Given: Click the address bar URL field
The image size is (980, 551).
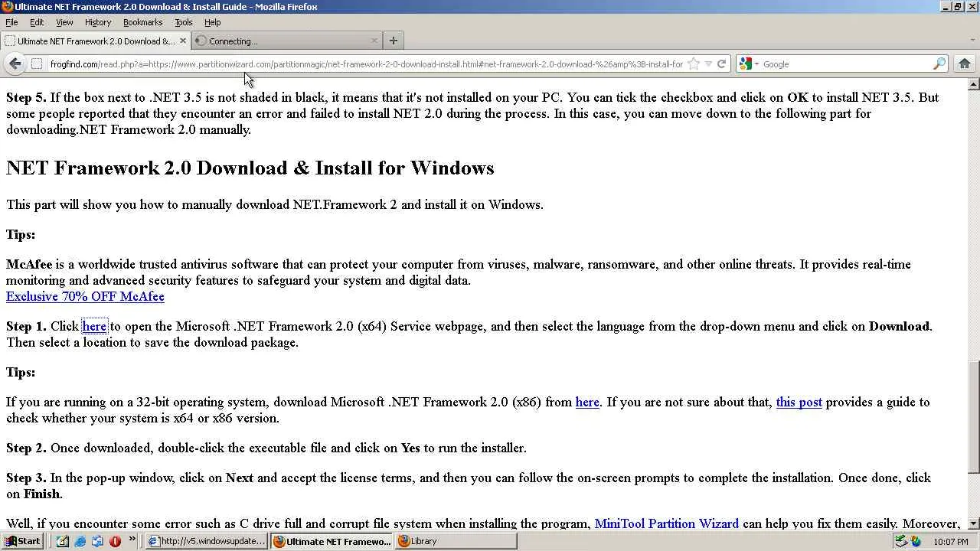Looking at the screenshot, I should pyautogui.click(x=366, y=64).
